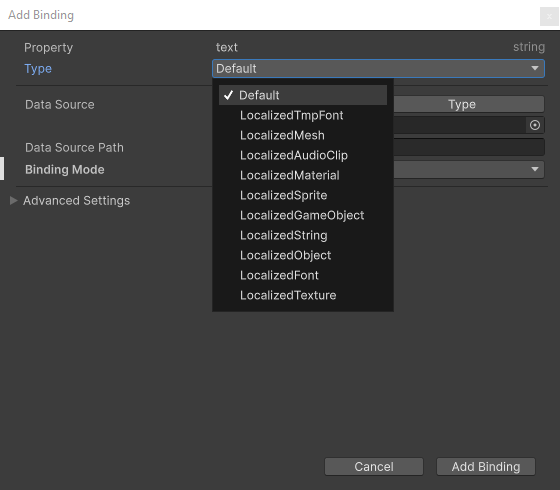
Task: Click the Data Source object field
Action: pos(460,125)
